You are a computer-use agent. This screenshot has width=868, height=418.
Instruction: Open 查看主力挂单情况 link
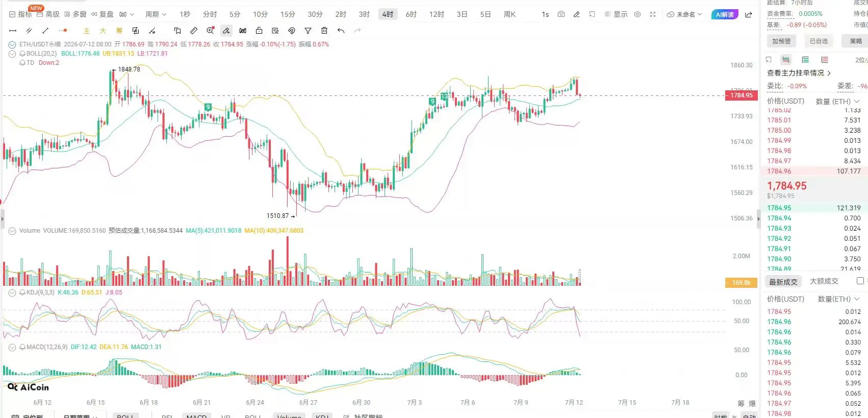tap(799, 73)
